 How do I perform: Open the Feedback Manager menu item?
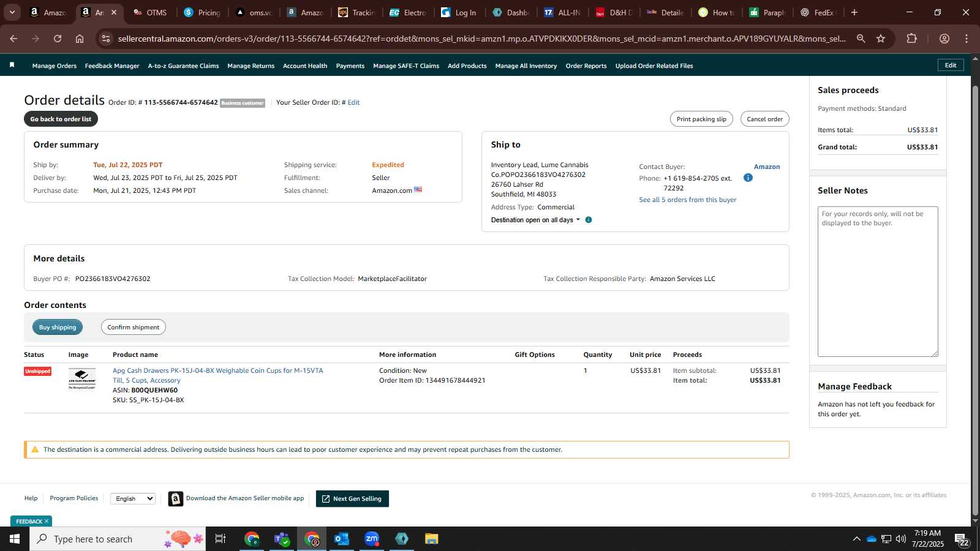tap(112, 66)
